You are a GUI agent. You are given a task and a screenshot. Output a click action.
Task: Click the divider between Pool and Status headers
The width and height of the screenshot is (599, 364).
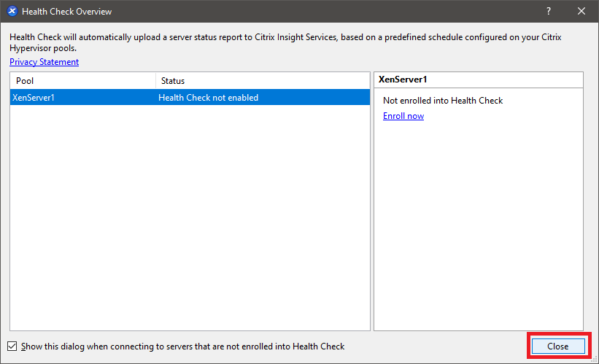click(155, 81)
